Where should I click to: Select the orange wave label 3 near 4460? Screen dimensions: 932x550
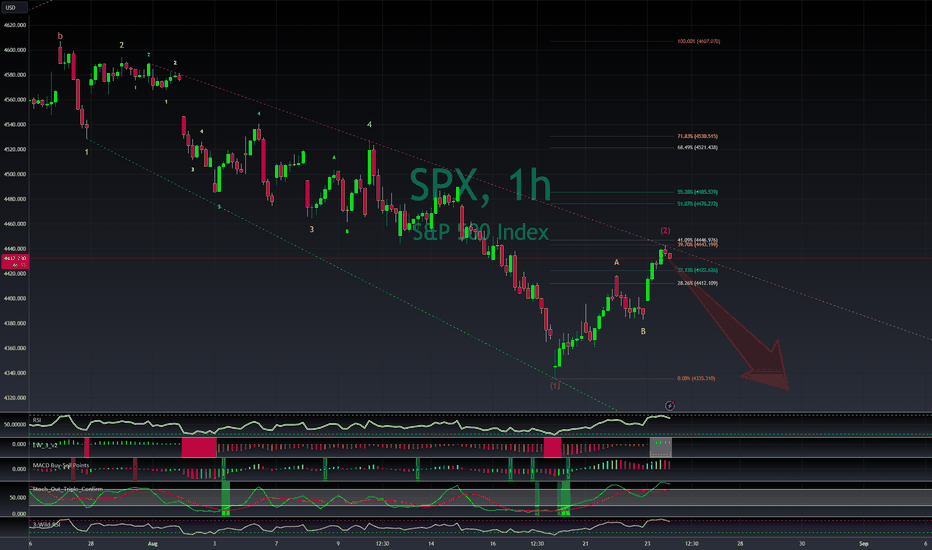point(311,229)
